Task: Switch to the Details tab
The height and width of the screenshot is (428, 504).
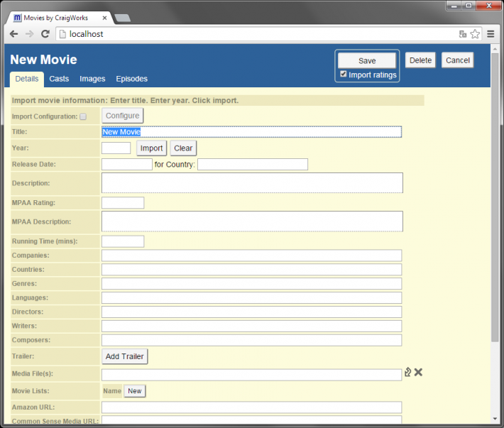Action: (x=27, y=79)
